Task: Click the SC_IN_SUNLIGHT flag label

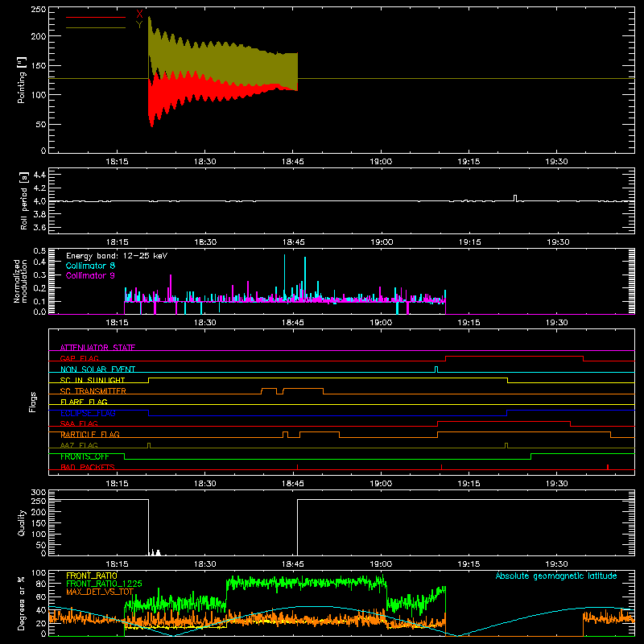Action: (93, 380)
